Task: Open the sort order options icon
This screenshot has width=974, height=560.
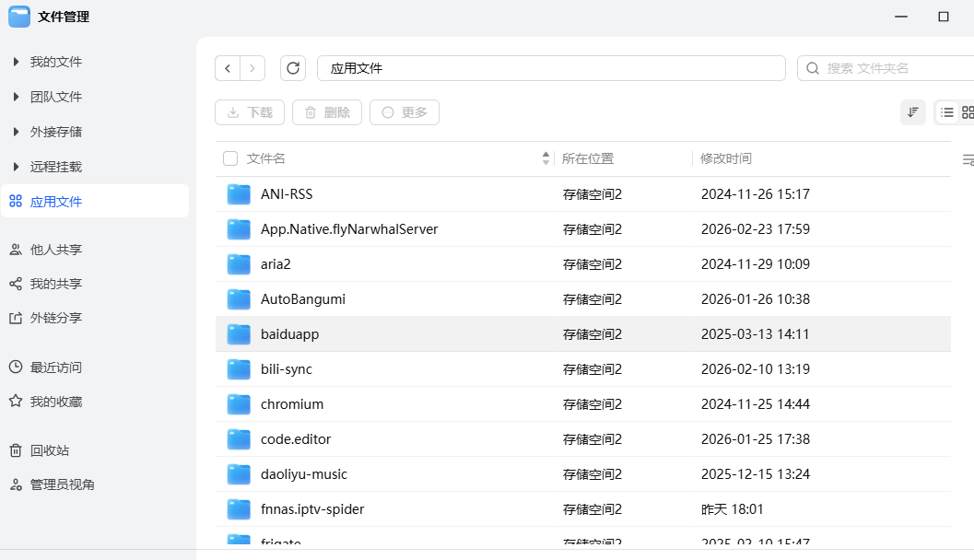Action: (x=913, y=112)
